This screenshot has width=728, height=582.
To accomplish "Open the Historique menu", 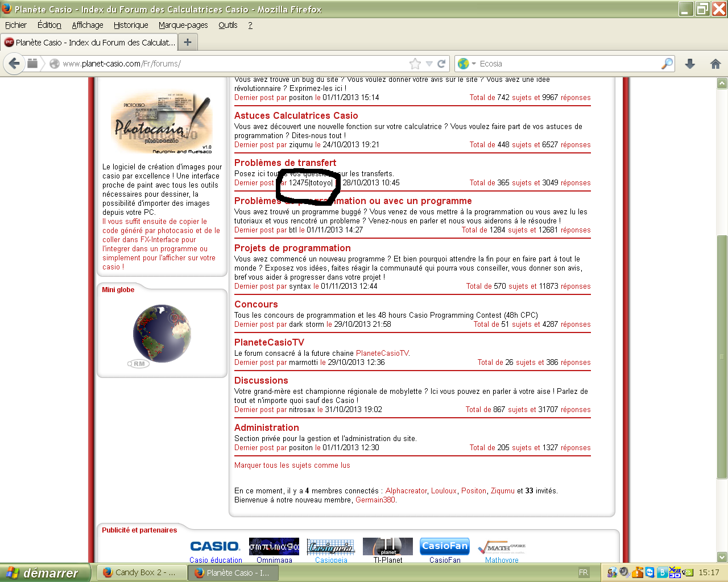I will (x=131, y=25).
